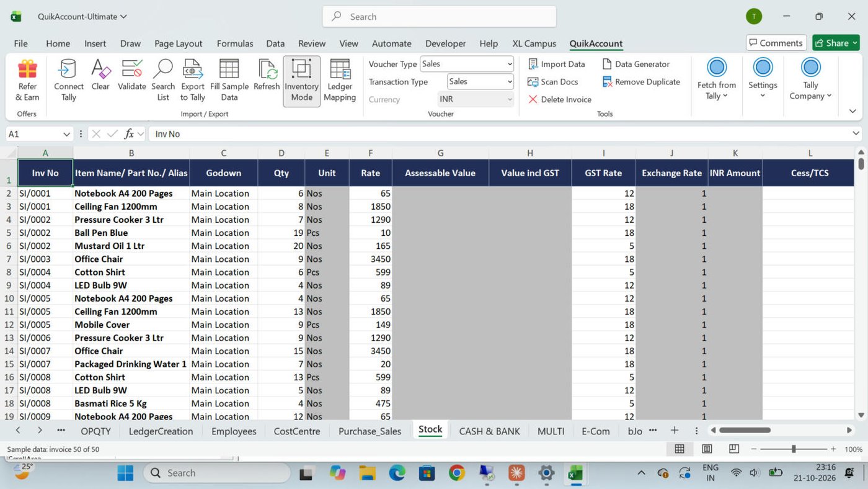Click Delete Invoice
868x489 pixels.
pyautogui.click(x=559, y=99)
